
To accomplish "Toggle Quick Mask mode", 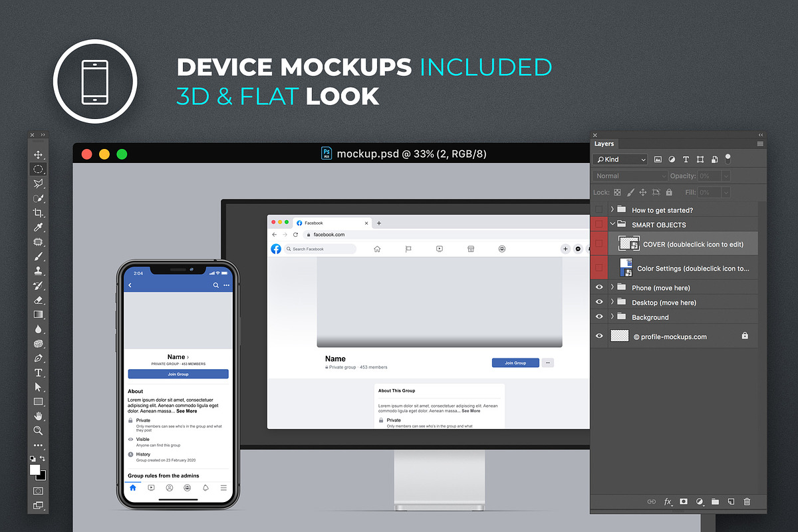I will [38, 491].
